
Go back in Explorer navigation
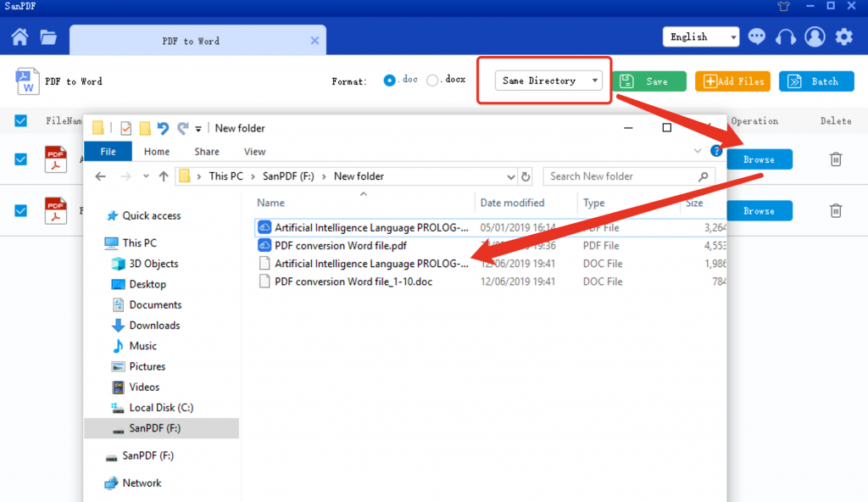pyautogui.click(x=100, y=176)
